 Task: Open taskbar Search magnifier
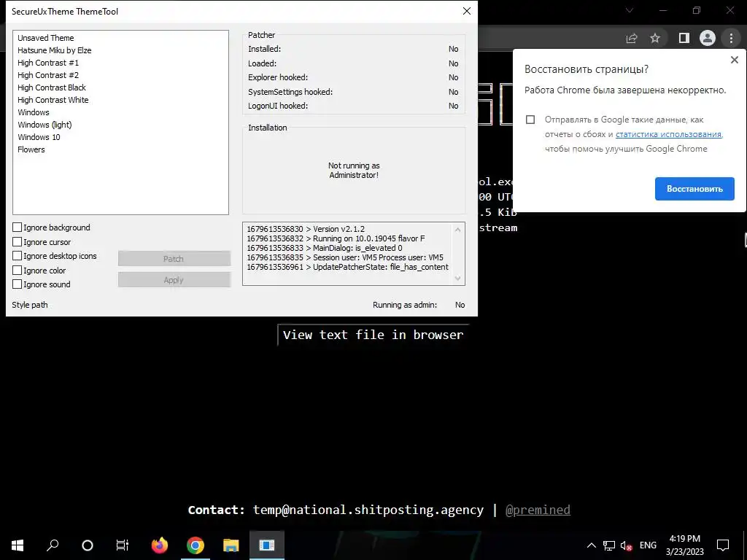click(x=53, y=545)
